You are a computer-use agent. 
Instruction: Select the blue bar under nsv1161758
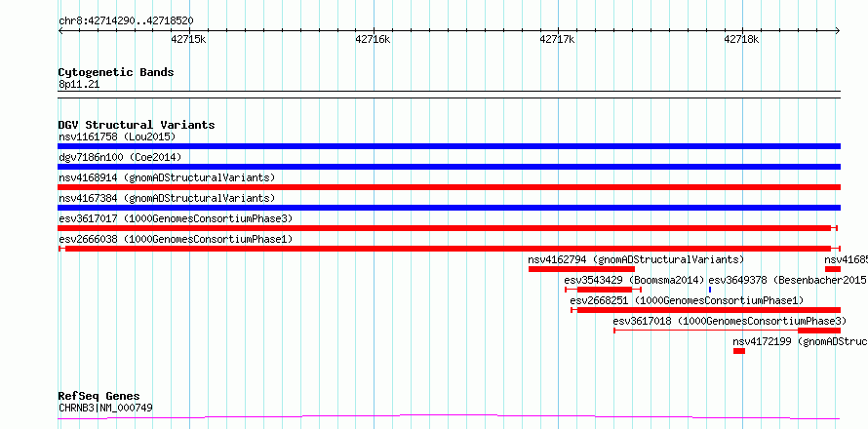(x=449, y=146)
